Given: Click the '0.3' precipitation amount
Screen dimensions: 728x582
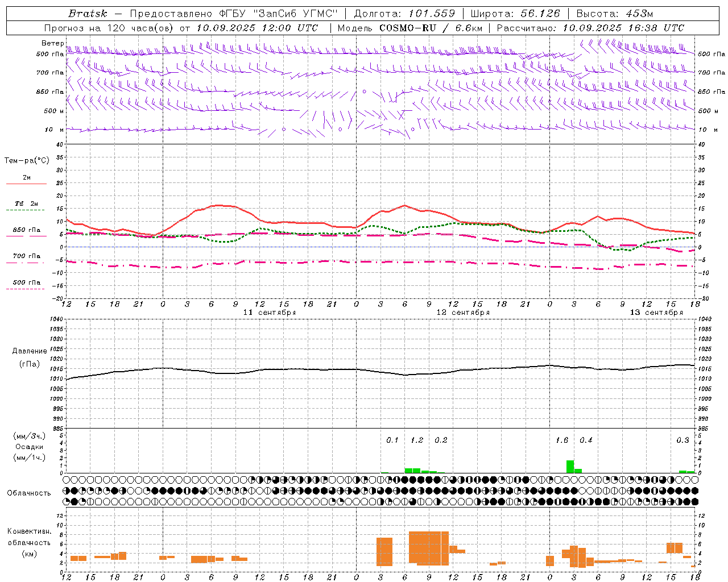Looking at the screenshot, I should point(682,440).
